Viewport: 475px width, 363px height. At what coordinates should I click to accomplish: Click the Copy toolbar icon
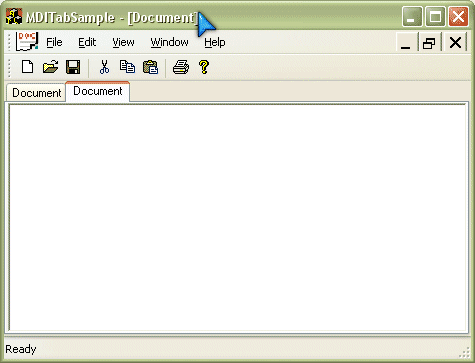pyautogui.click(x=127, y=67)
